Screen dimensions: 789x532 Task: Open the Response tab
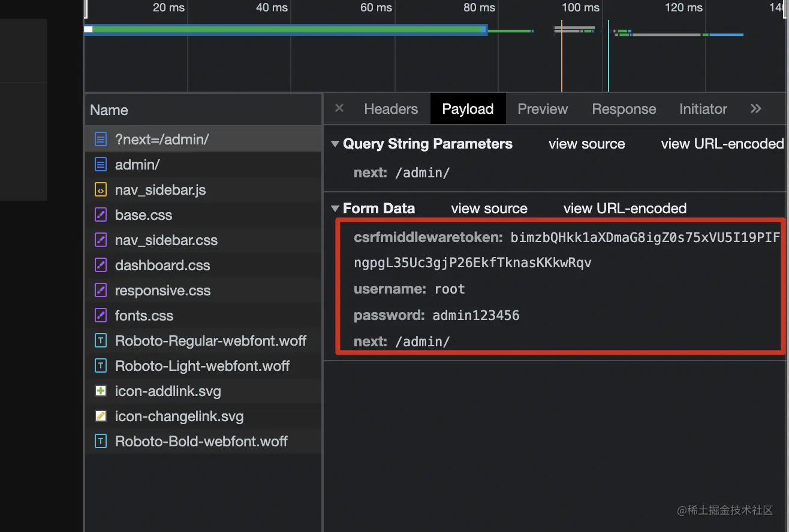(x=624, y=109)
